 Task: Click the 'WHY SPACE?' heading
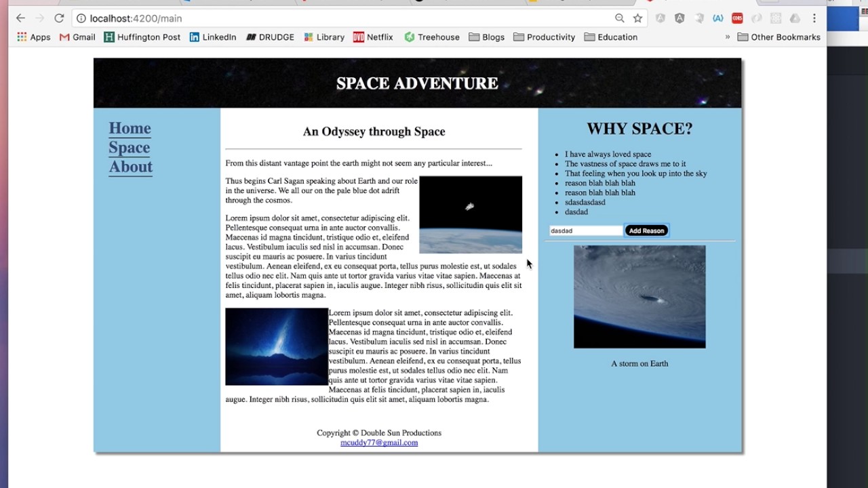(639, 129)
